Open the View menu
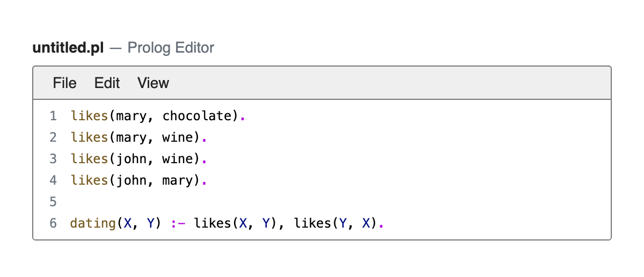The height and width of the screenshot is (277, 644). pos(153,83)
